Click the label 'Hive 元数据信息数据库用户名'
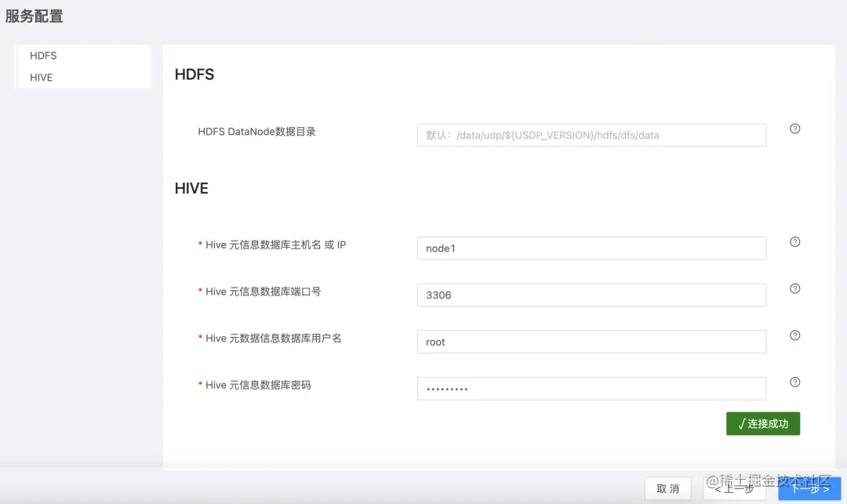This screenshot has width=847, height=504. pos(274,339)
